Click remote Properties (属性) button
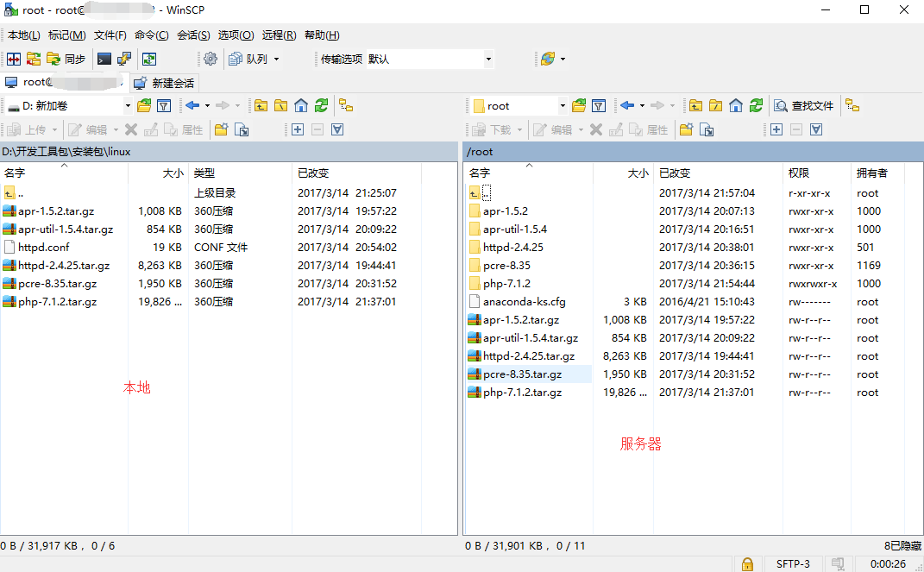The image size is (924, 572). pos(648,129)
